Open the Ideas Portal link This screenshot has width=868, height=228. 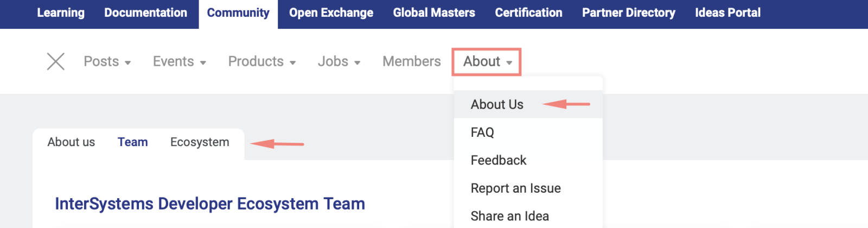click(727, 13)
